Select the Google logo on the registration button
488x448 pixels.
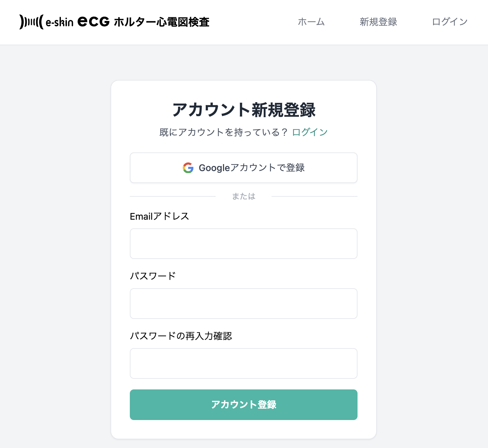188,168
